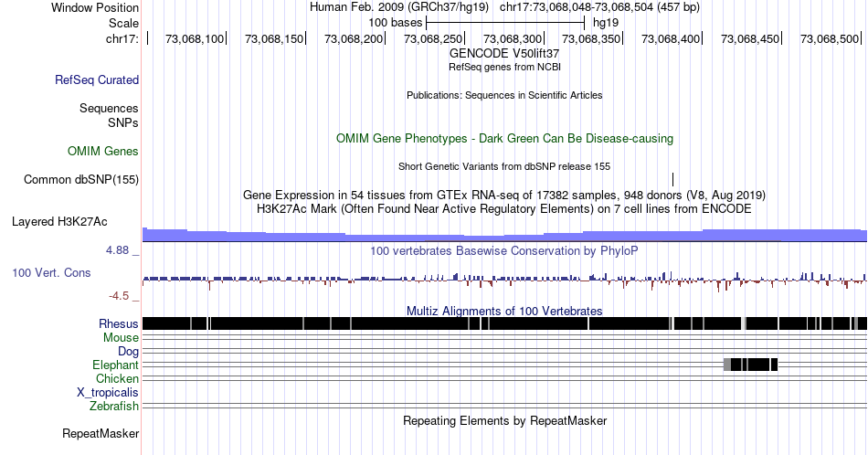The image size is (868, 455).
Task: Click the Scale label
Action: click(123, 23)
